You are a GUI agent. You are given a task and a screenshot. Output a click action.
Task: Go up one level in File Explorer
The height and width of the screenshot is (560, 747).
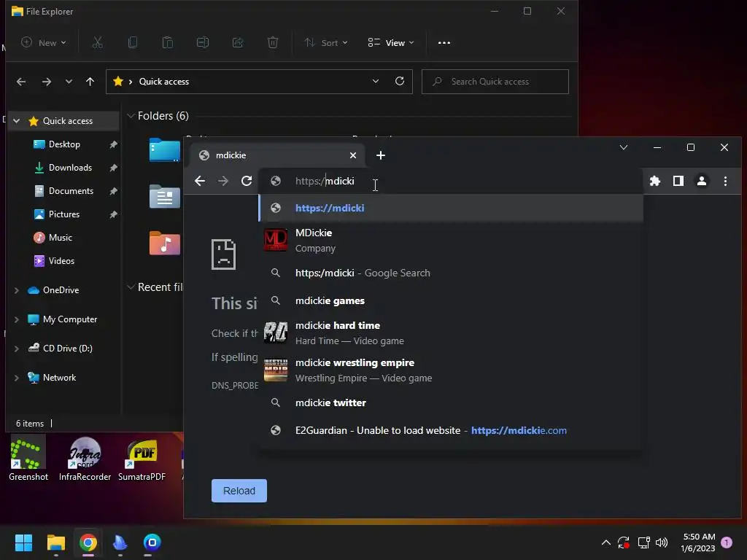90,82
